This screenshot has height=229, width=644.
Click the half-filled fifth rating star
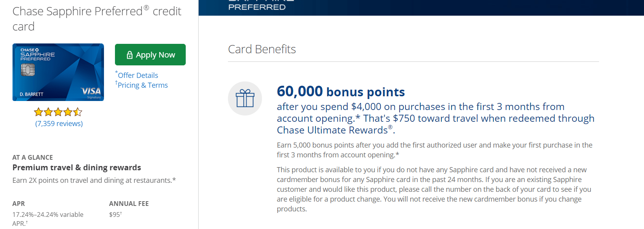78,112
